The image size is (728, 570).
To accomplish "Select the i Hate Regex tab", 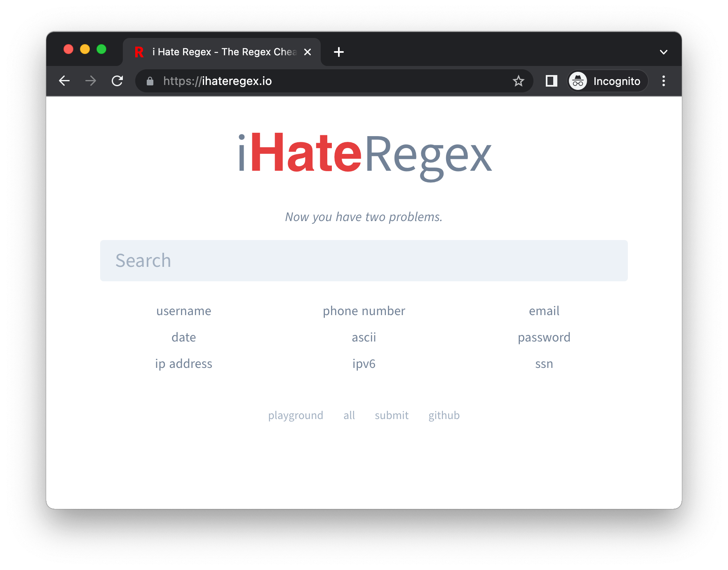I will point(222,52).
